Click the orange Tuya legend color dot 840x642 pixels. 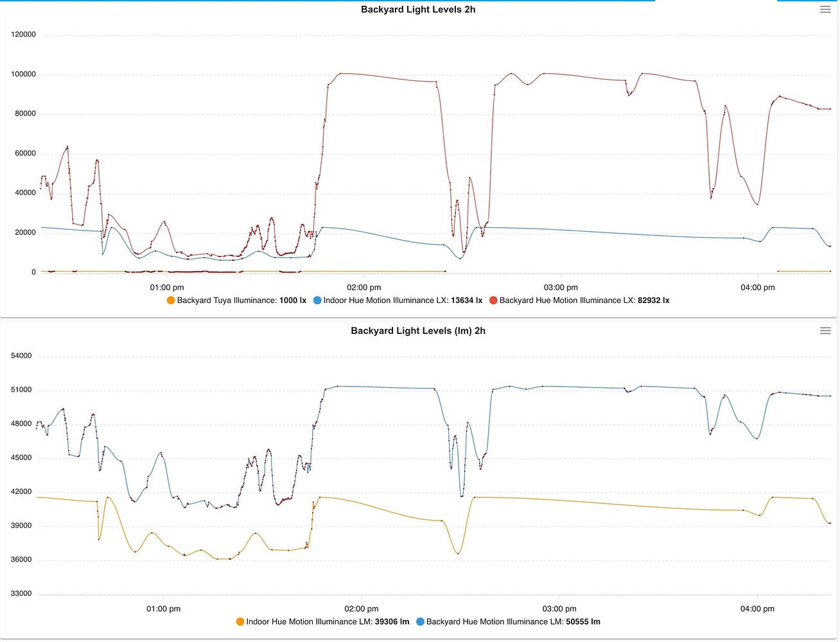[x=171, y=300]
